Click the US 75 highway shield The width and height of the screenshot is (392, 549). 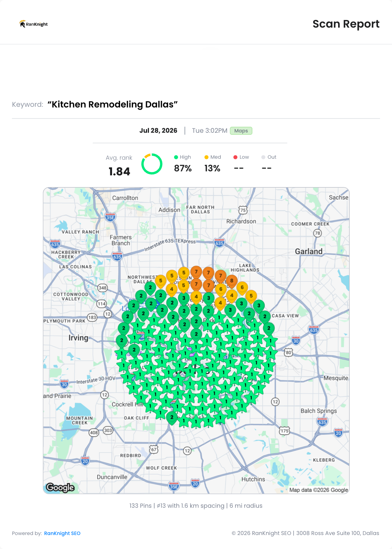pos(243,210)
